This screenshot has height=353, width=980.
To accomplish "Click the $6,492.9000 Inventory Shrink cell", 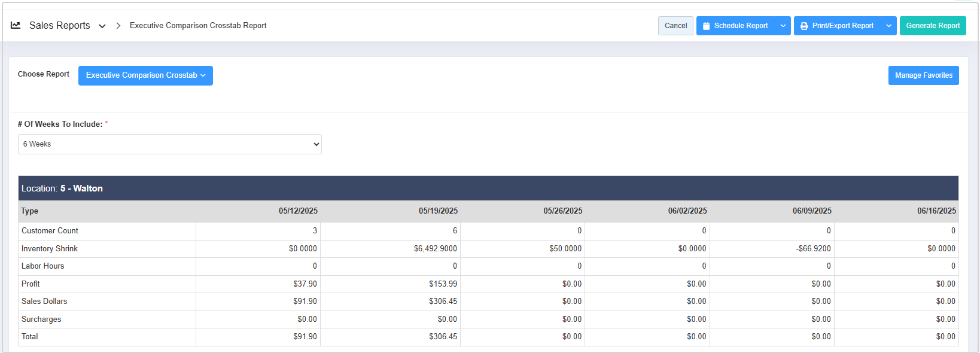I will [x=435, y=249].
